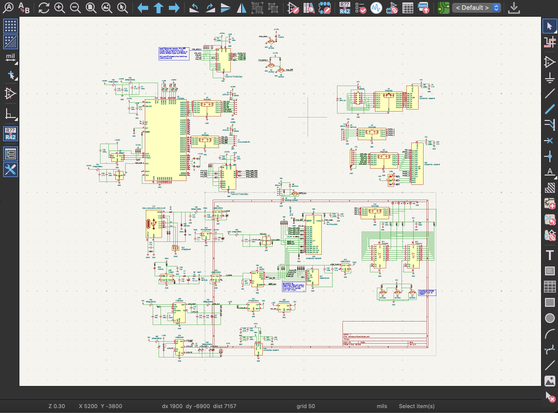Select the add image tool
Screen dimensions: 558x413
click(549, 381)
